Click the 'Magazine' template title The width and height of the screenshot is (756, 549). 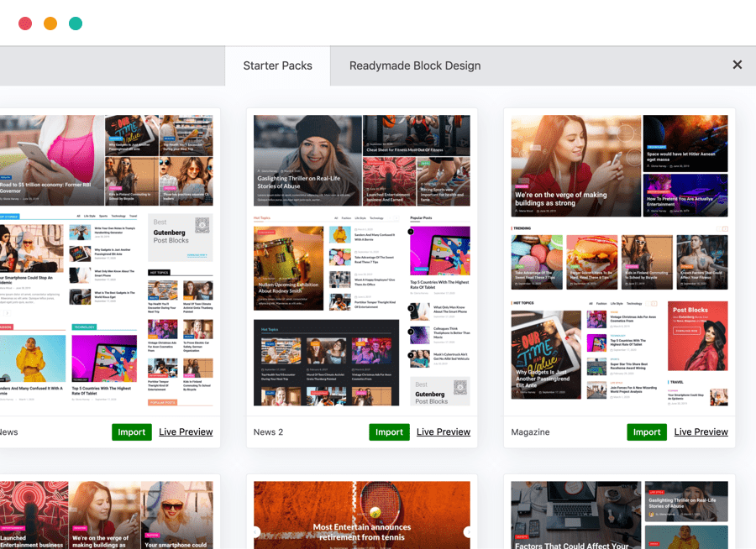[x=530, y=432]
